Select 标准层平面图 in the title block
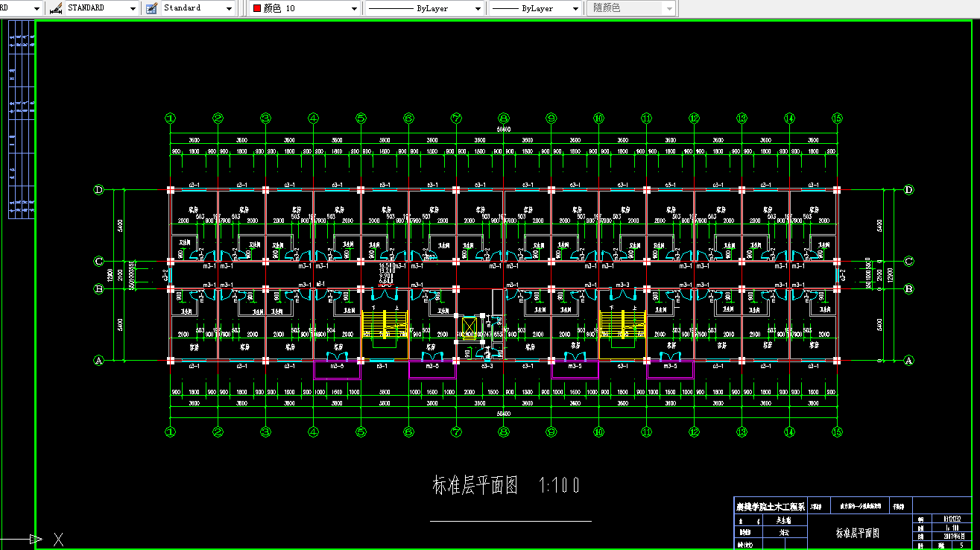The height and width of the screenshot is (550, 980). tap(858, 534)
